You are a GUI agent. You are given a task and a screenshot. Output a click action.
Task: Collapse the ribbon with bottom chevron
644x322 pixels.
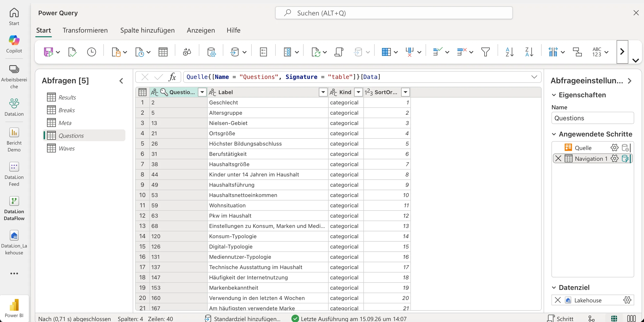[635, 60]
